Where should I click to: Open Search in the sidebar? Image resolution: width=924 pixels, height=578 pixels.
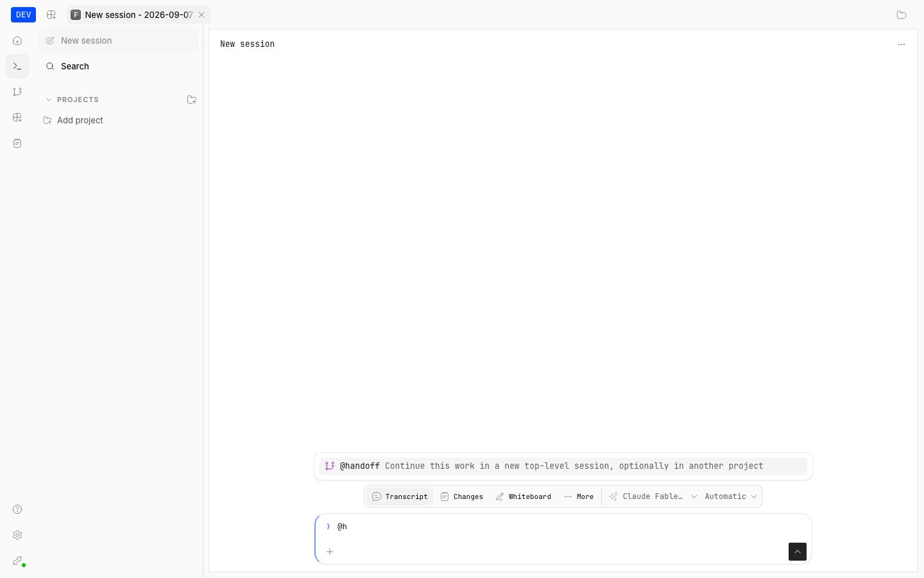pyautogui.click(x=119, y=66)
